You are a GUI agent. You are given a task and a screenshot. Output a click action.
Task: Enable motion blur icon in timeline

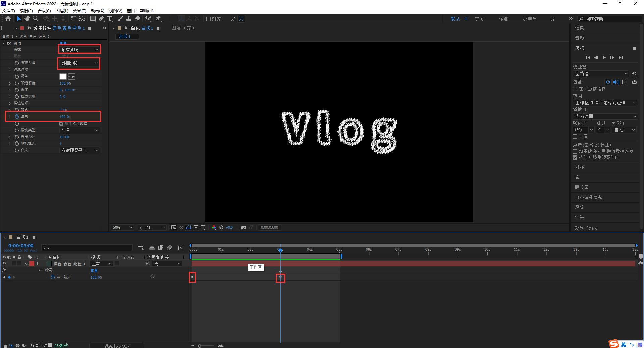pos(169,248)
